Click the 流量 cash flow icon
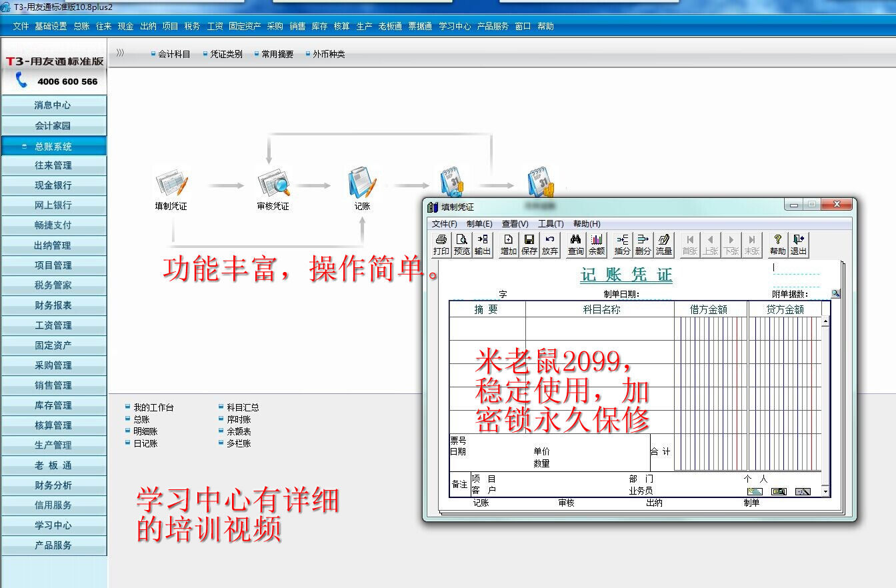 coord(664,245)
